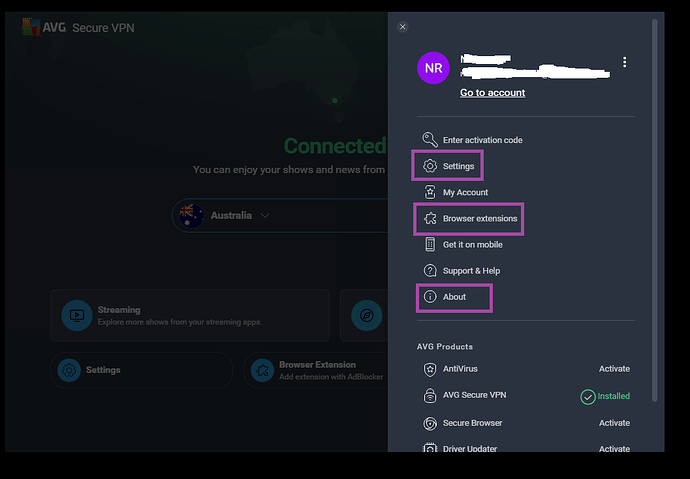Click the key icon beside Enter activation code
Screen dimensions: 690x479
[x=430, y=140]
